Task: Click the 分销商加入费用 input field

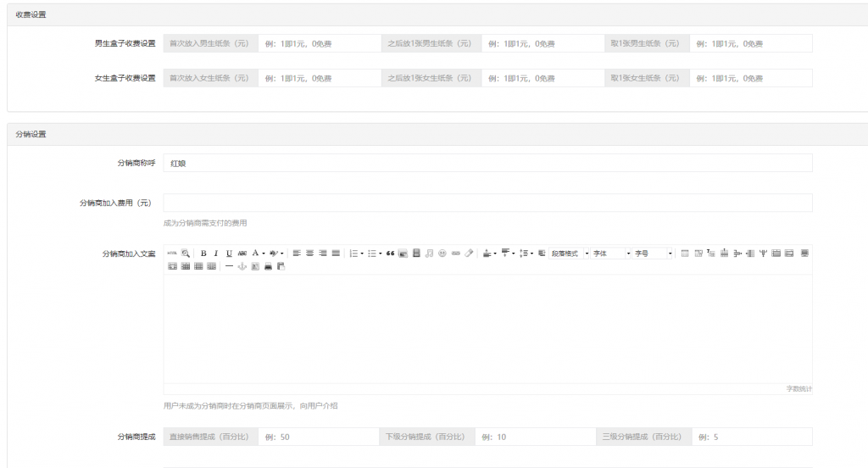Action: click(487, 203)
